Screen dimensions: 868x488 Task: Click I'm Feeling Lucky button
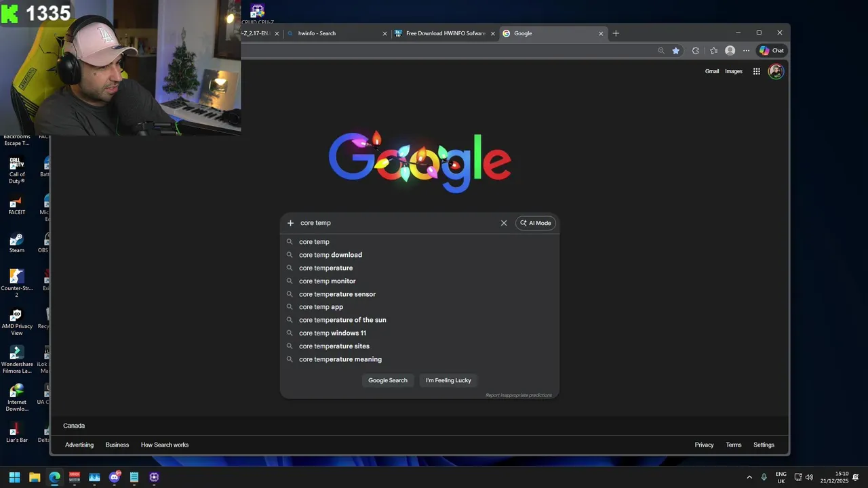point(448,380)
